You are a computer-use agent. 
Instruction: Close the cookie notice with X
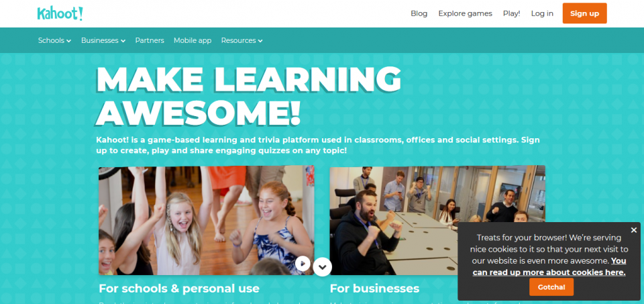[634, 230]
